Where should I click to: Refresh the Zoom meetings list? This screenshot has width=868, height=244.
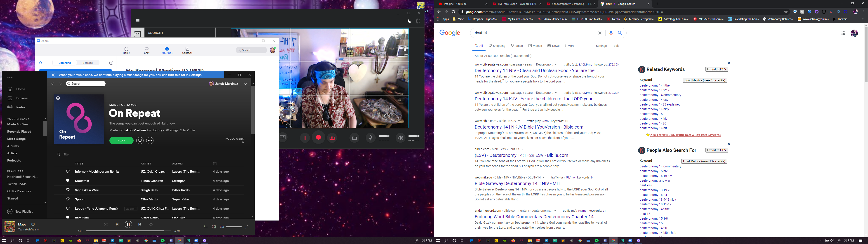pos(41,63)
